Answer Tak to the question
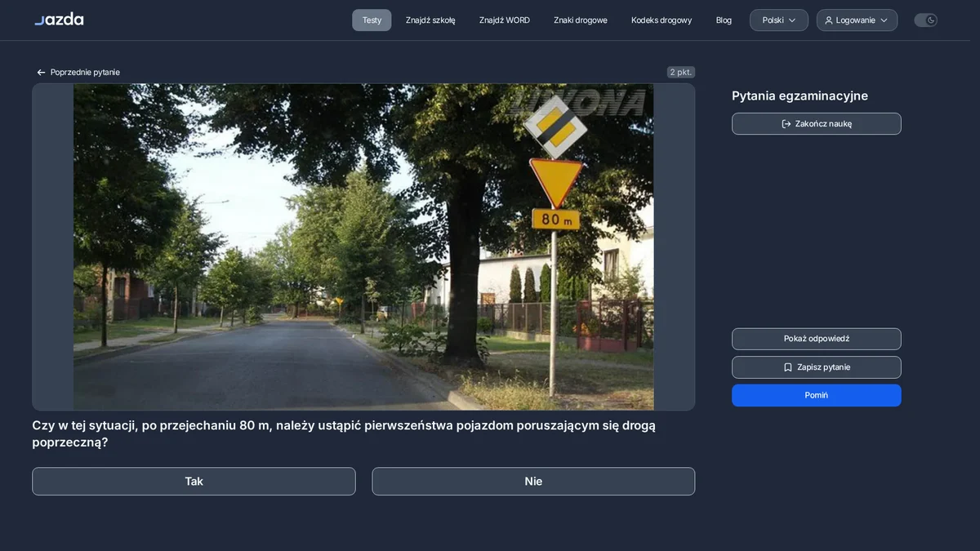Viewport: 980px width, 551px height. click(194, 482)
